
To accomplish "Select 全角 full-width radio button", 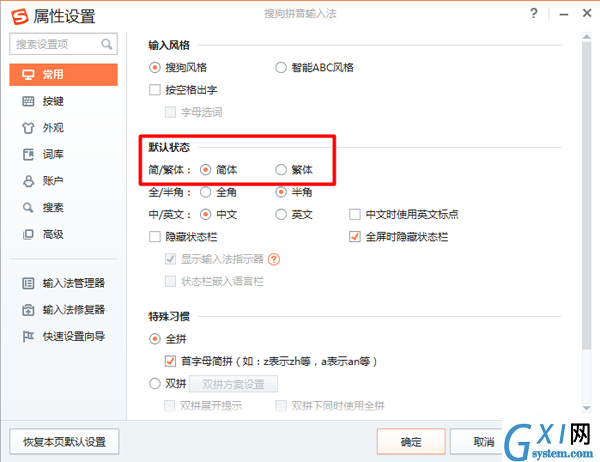I will pyautogui.click(x=205, y=192).
